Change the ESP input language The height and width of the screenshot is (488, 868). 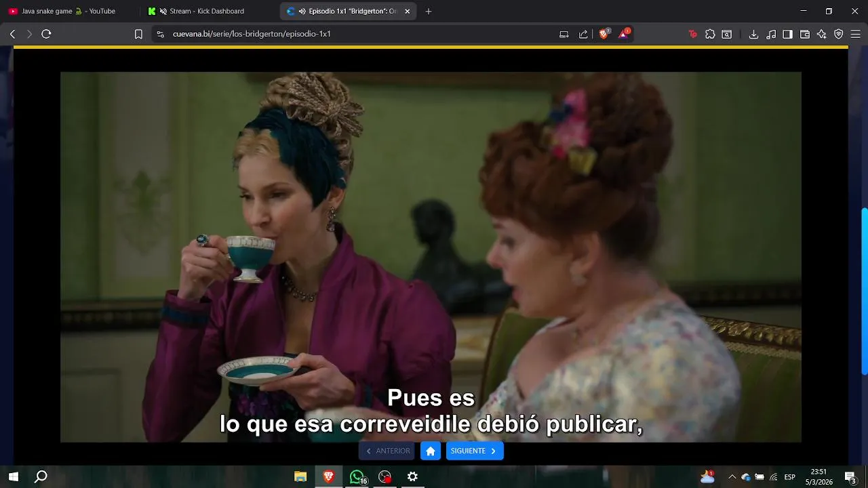[789, 477]
